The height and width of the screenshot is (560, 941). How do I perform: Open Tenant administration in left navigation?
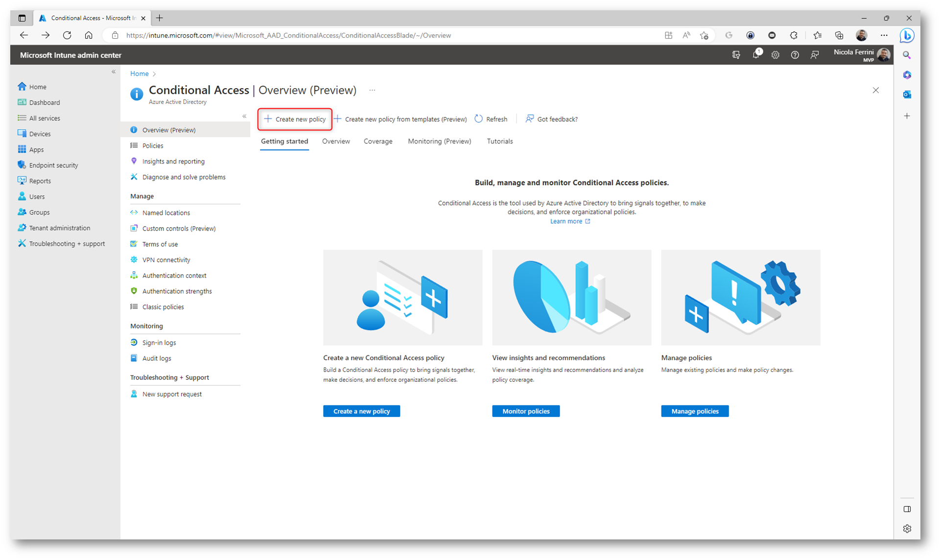[x=59, y=228]
